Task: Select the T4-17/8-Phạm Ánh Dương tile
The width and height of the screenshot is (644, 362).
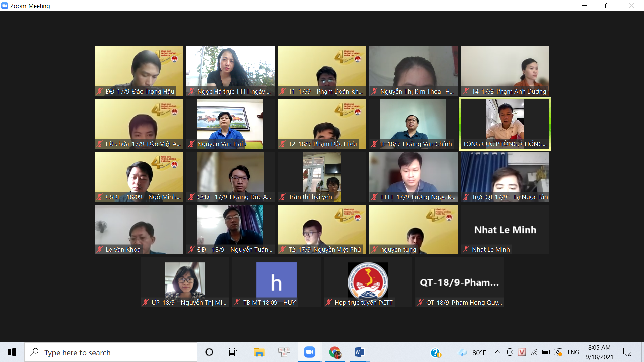Action: point(505,71)
